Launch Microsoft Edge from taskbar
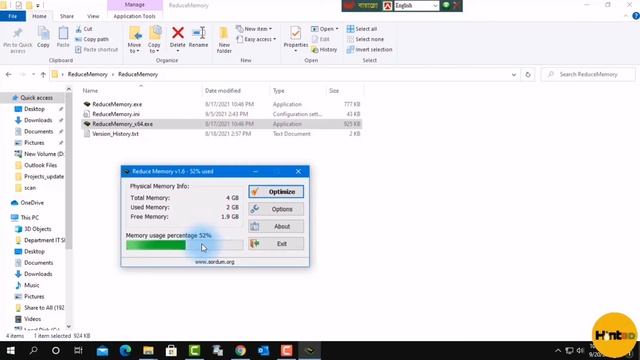The height and width of the screenshot is (360, 640). coord(125,351)
